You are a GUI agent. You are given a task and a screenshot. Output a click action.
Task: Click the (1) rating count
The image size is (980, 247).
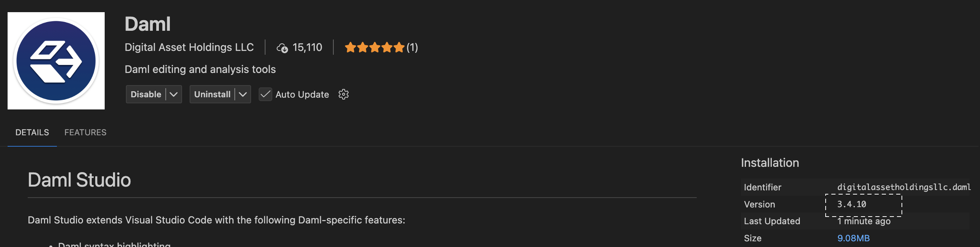(x=412, y=47)
